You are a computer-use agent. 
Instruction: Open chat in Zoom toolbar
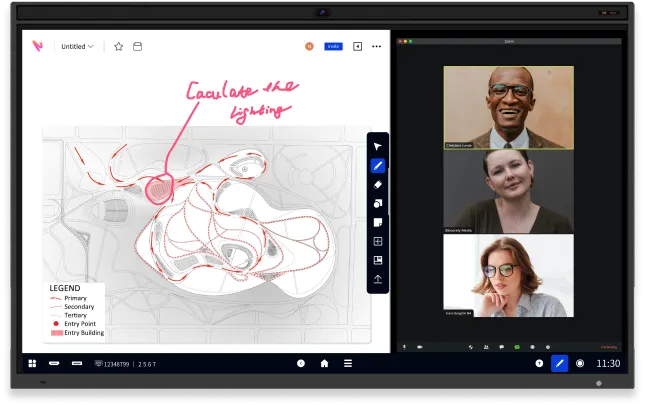[x=501, y=347]
